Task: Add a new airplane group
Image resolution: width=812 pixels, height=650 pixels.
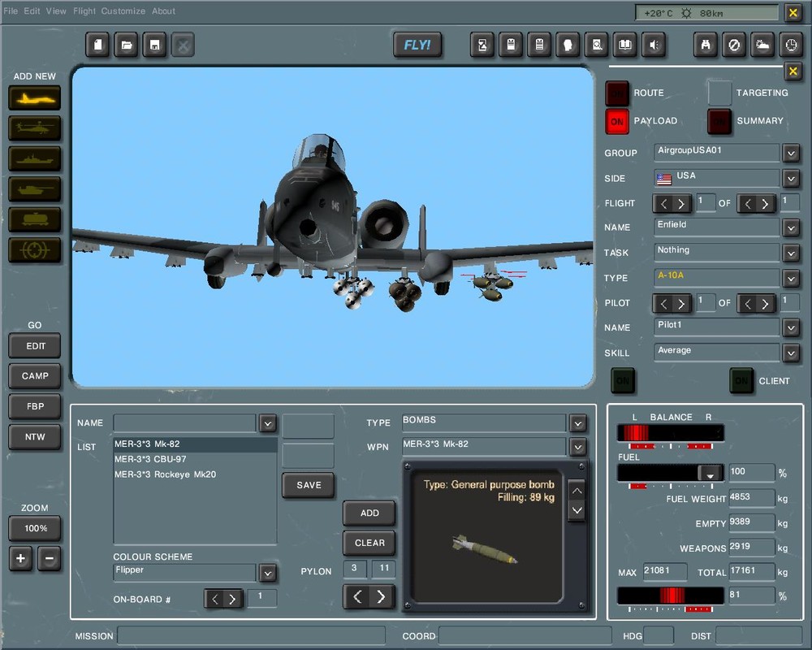Action: point(35,98)
